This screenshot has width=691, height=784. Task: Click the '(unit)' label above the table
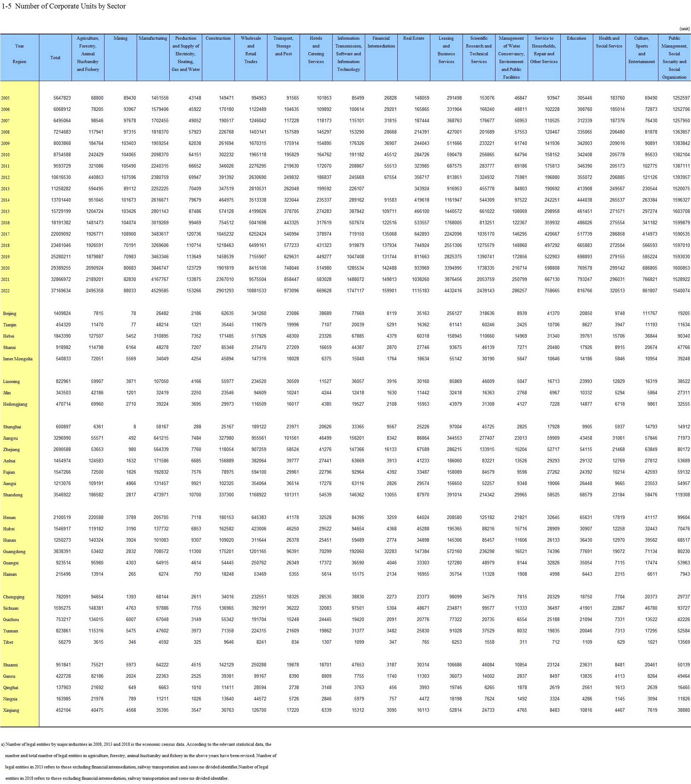[x=685, y=29]
